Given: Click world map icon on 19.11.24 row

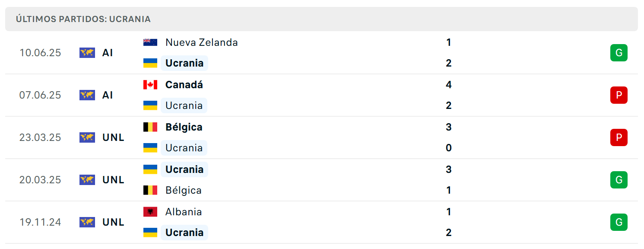Looking at the screenshot, I should (87, 222).
